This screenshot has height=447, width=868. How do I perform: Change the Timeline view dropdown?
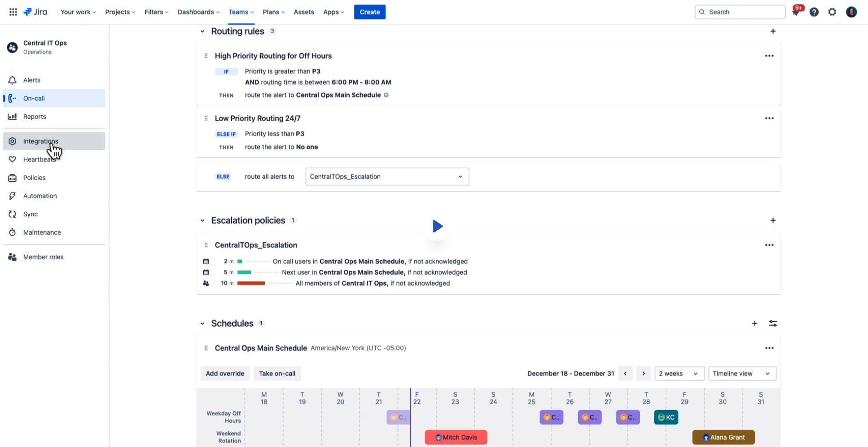click(741, 373)
